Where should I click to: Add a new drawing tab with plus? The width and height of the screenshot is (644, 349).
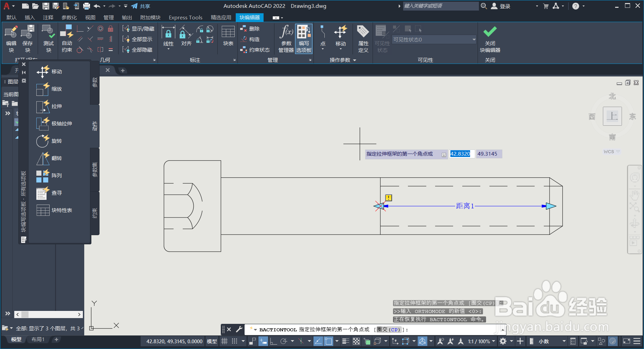(123, 70)
